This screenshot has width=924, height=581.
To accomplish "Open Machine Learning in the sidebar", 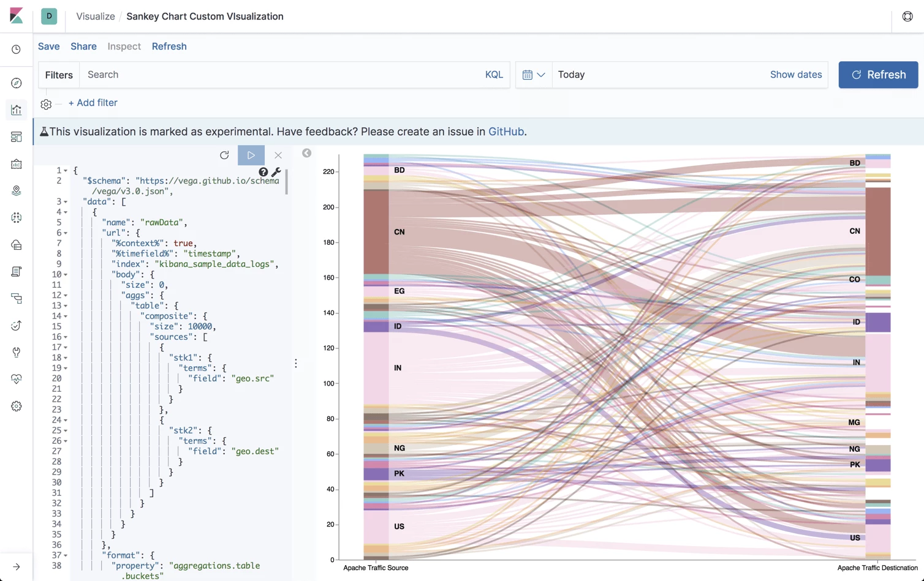I will click(x=17, y=217).
